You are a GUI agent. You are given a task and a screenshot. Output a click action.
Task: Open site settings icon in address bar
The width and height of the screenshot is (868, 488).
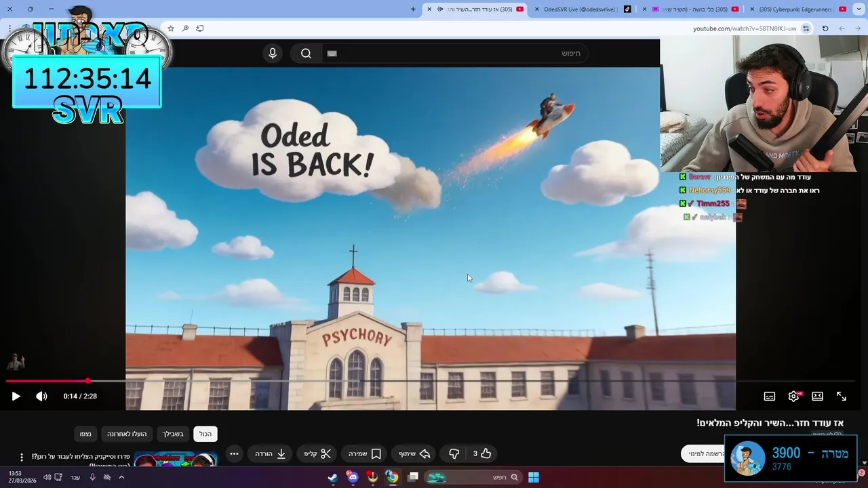point(806,28)
